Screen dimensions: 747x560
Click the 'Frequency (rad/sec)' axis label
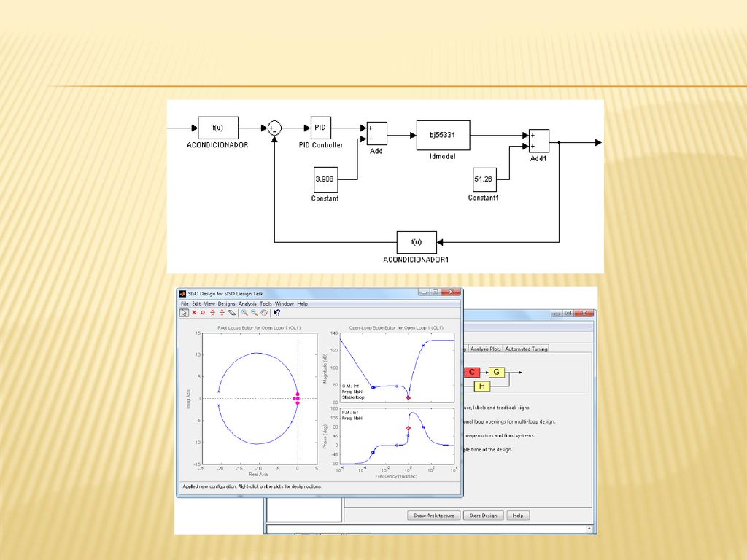(x=396, y=476)
